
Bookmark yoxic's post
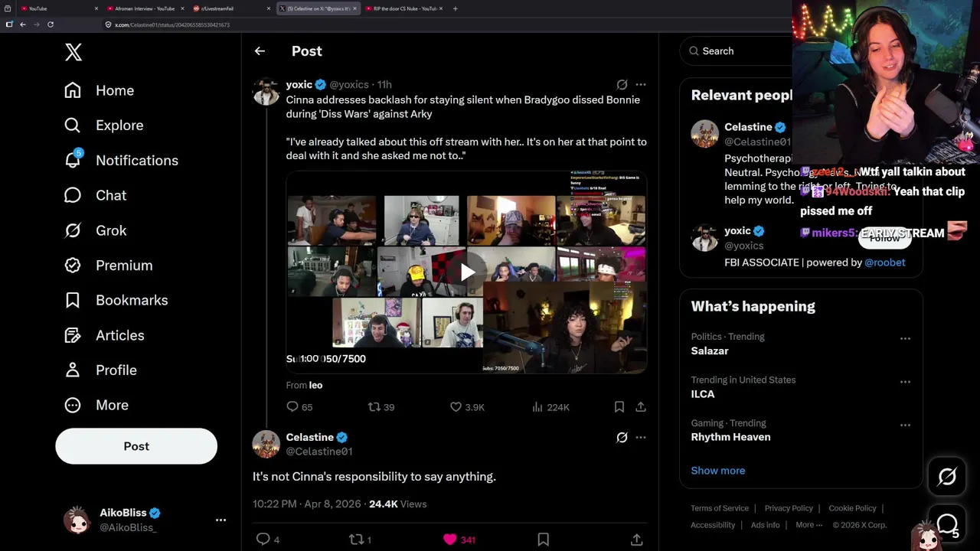(x=619, y=407)
